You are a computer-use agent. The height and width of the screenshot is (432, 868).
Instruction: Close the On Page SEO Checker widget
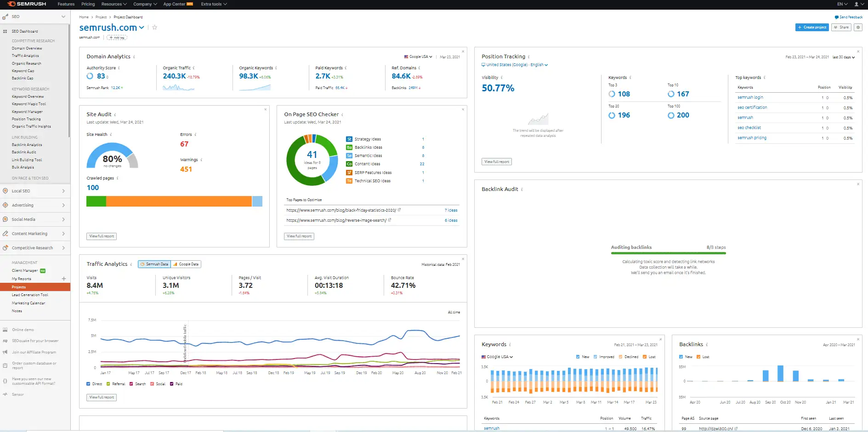[x=463, y=109]
